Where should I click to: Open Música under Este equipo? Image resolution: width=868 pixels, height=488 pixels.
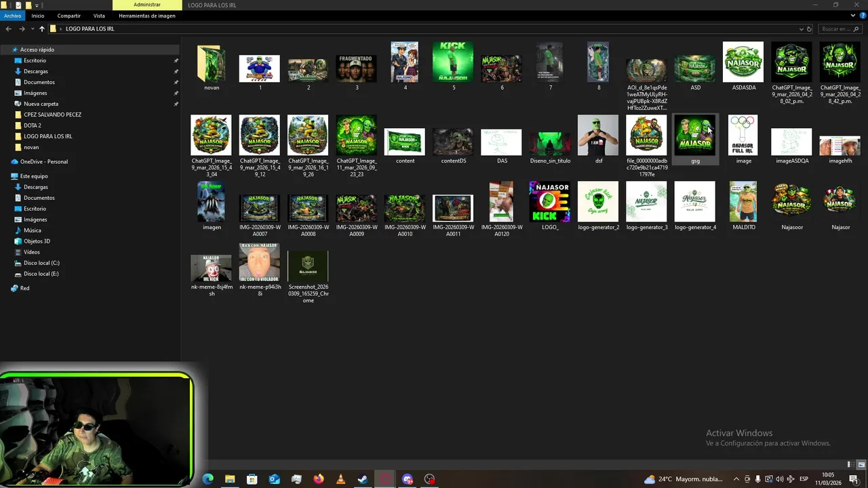point(33,230)
